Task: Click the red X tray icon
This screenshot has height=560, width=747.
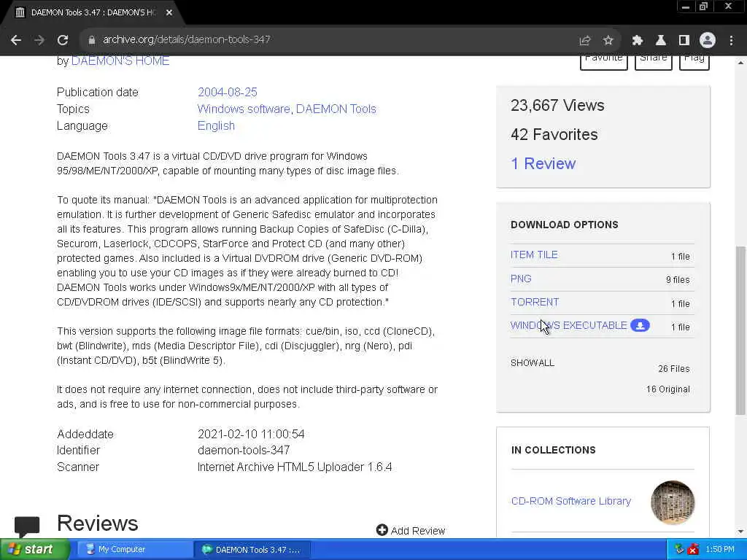Action: tap(694, 550)
